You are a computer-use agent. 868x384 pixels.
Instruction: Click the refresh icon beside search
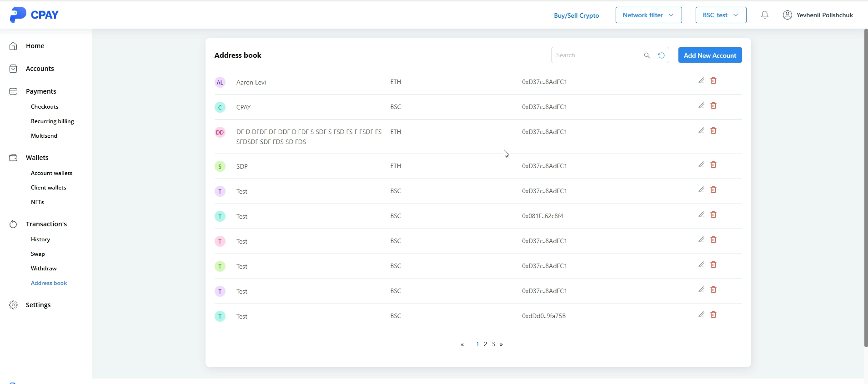tap(661, 55)
